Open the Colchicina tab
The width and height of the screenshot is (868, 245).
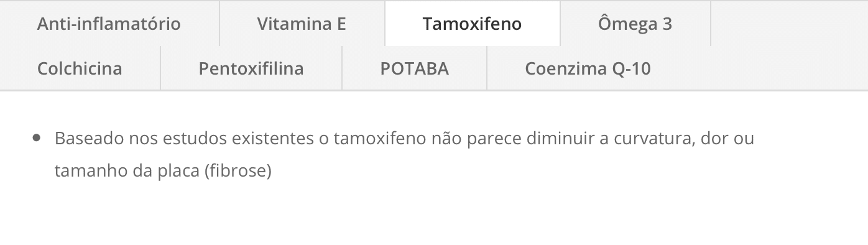click(x=80, y=68)
